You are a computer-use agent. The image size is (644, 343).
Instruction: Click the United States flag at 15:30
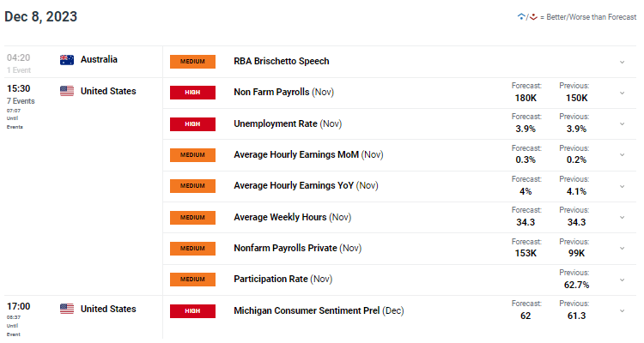coord(66,92)
